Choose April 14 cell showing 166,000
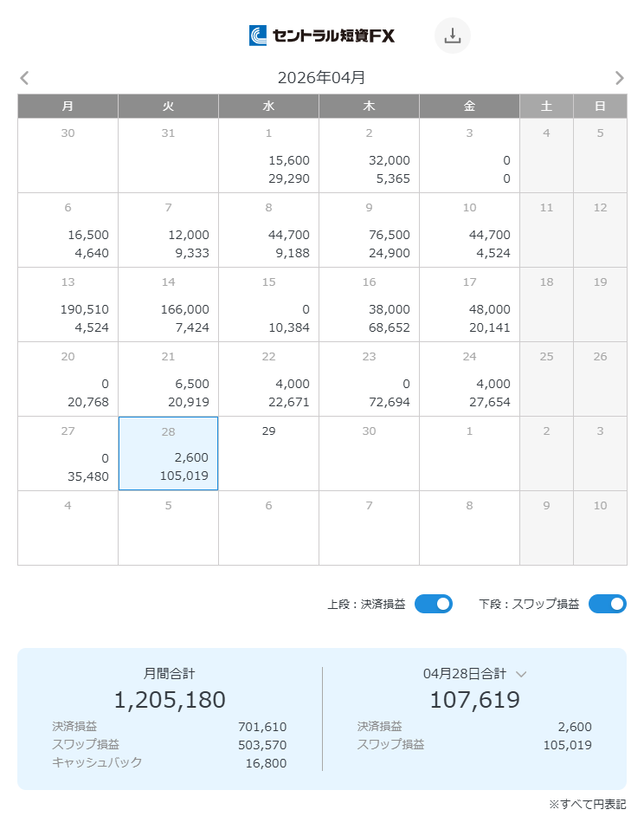Viewport: 644px width, 829px height. click(168, 304)
